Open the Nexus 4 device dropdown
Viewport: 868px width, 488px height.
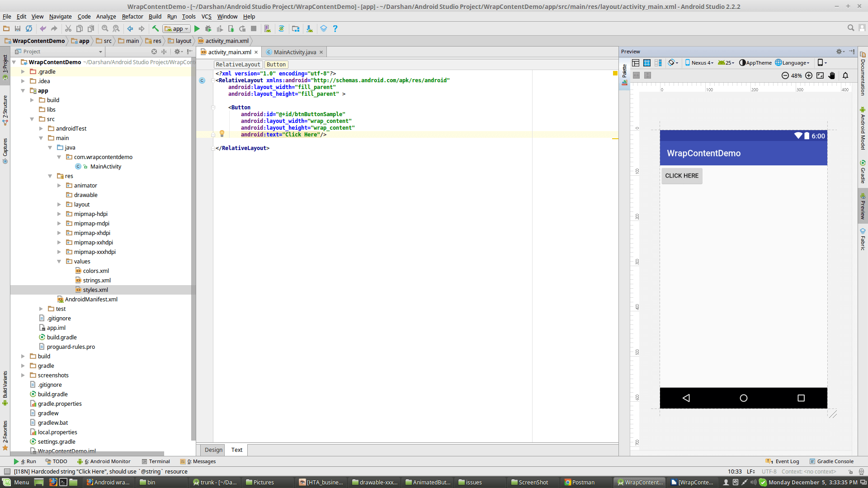pyautogui.click(x=699, y=63)
